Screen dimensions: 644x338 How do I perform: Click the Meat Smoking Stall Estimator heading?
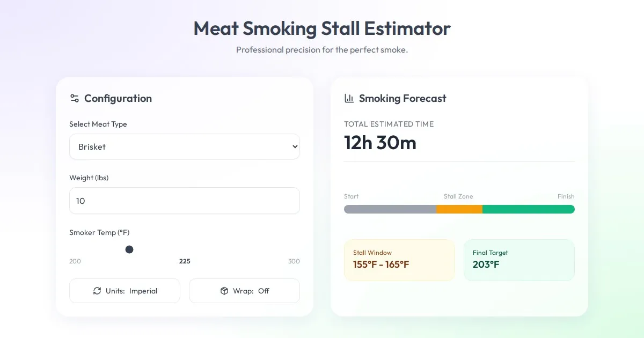[322, 28]
